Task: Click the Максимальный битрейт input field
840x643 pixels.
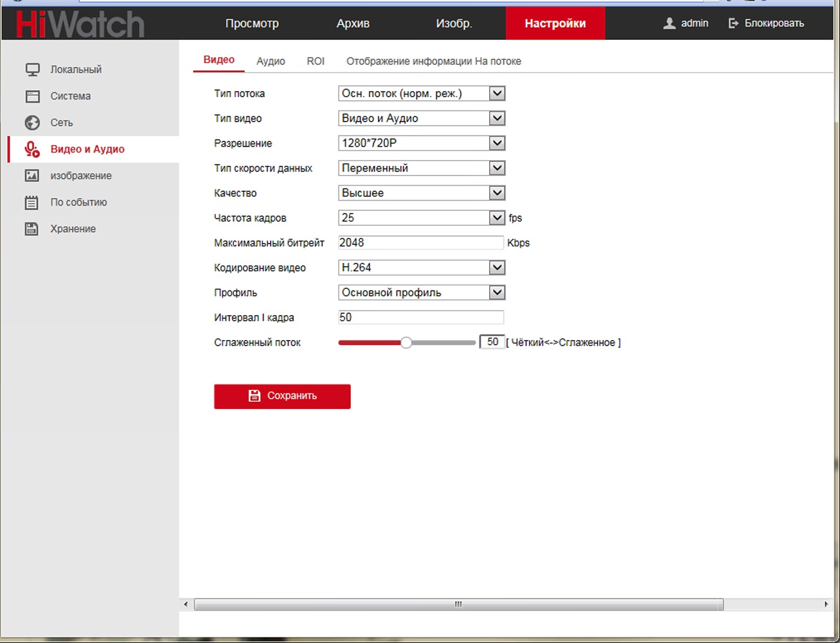Action: pos(421,242)
